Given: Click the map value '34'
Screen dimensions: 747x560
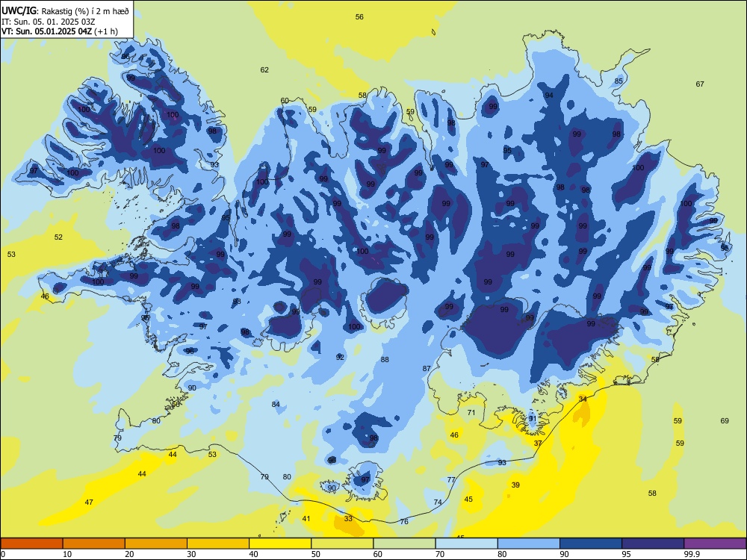Looking at the screenshot, I should click(x=583, y=399).
